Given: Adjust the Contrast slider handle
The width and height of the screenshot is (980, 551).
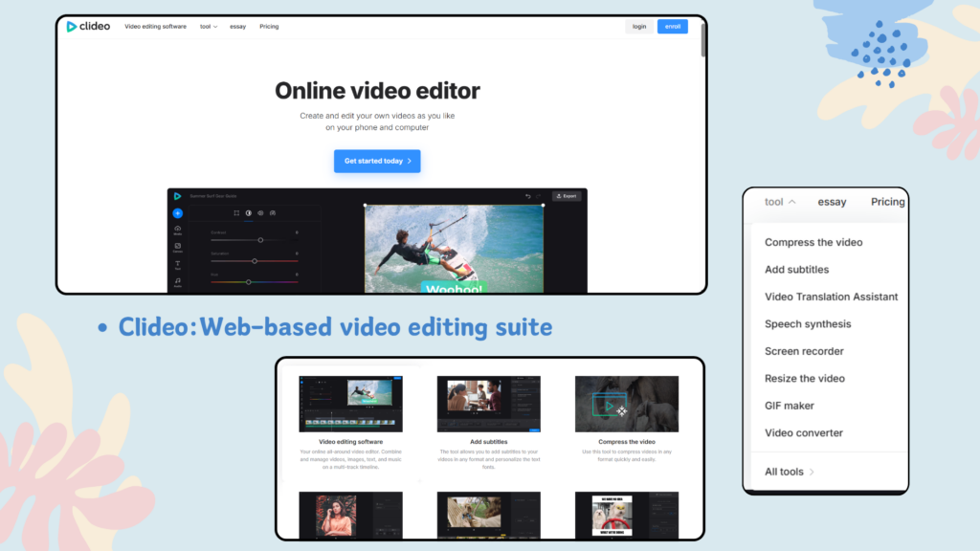Looking at the screenshot, I should point(260,240).
